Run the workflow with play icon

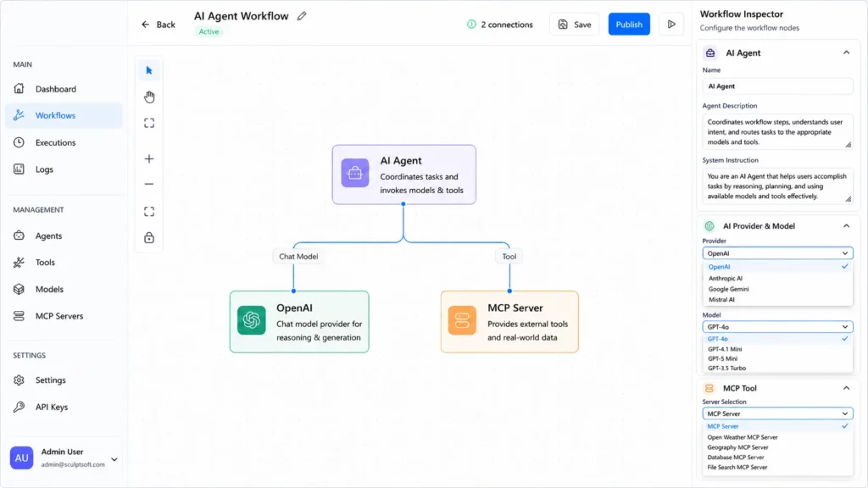coord(671,25)
